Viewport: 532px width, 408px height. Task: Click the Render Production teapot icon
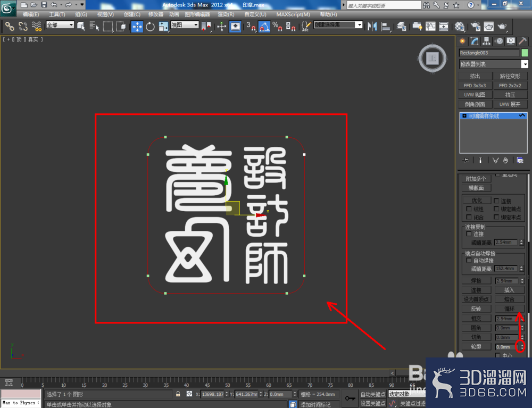[502, 27]
